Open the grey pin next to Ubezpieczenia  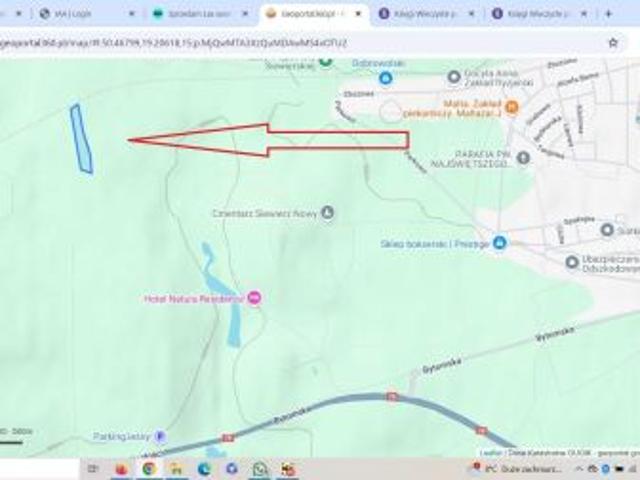(572, 262)
